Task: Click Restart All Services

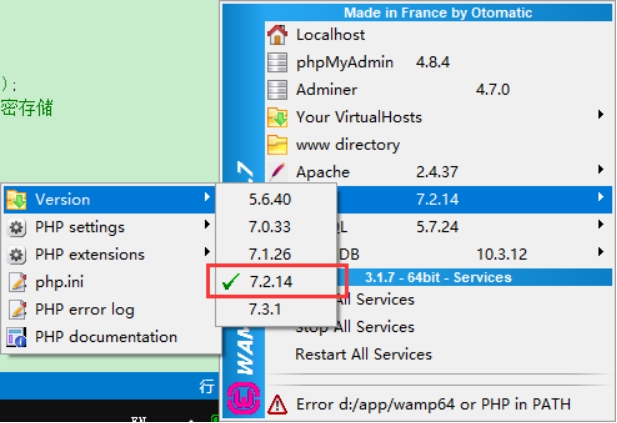Action: tap(363, 354)
